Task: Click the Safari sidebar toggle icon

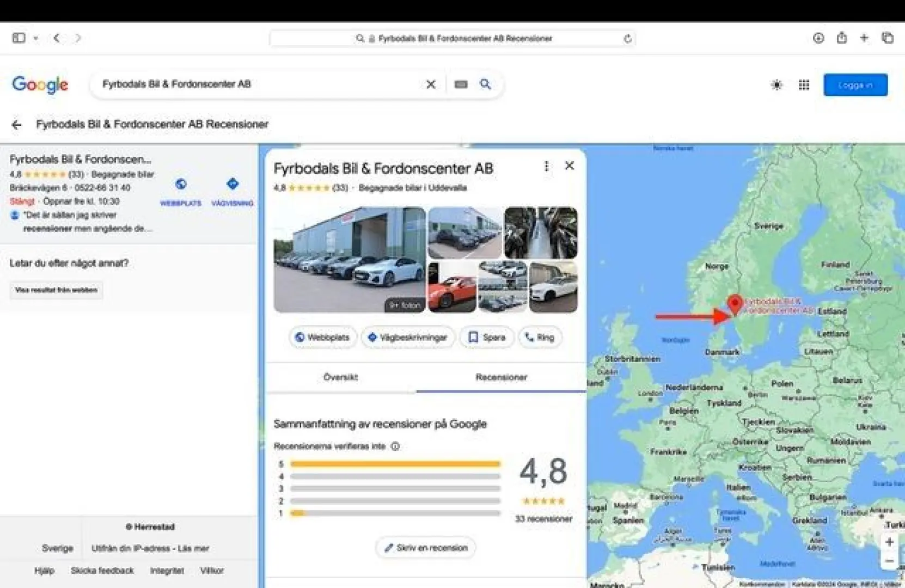Action: pyautogui.click(x=19, y=38)
